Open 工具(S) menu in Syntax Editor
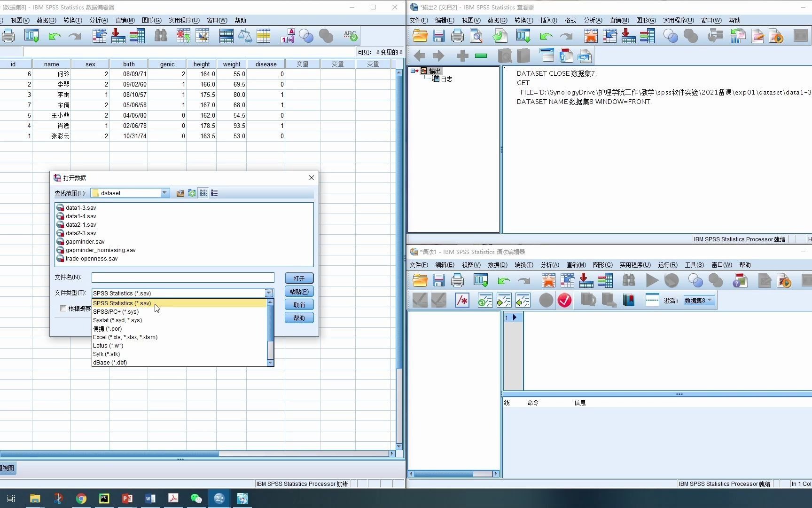Viewport: 812px width, 508px height. pos(694,265)
